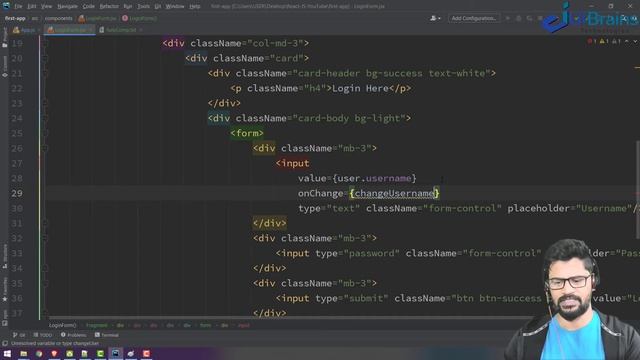The height and width of the screenshot is (360, 640).
Task: Click the yellow warning indicator in editor
Action: (x=604, y=41)
